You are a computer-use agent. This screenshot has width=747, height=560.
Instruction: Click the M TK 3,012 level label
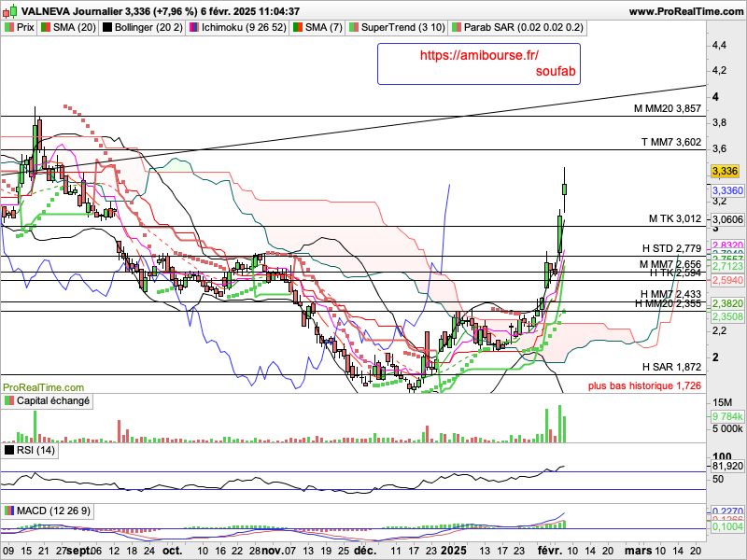point(675,218)
